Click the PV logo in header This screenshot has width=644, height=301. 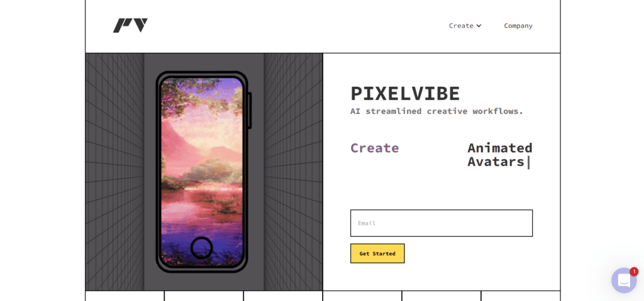click(x=130, y=25)
